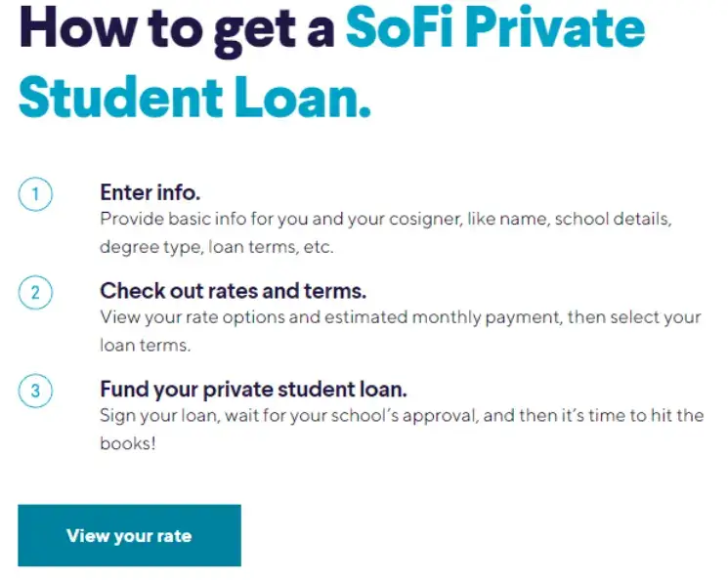The image size is (728, 580).
Task: Click the word books! under step 3
Action: (x=128, y=443)
